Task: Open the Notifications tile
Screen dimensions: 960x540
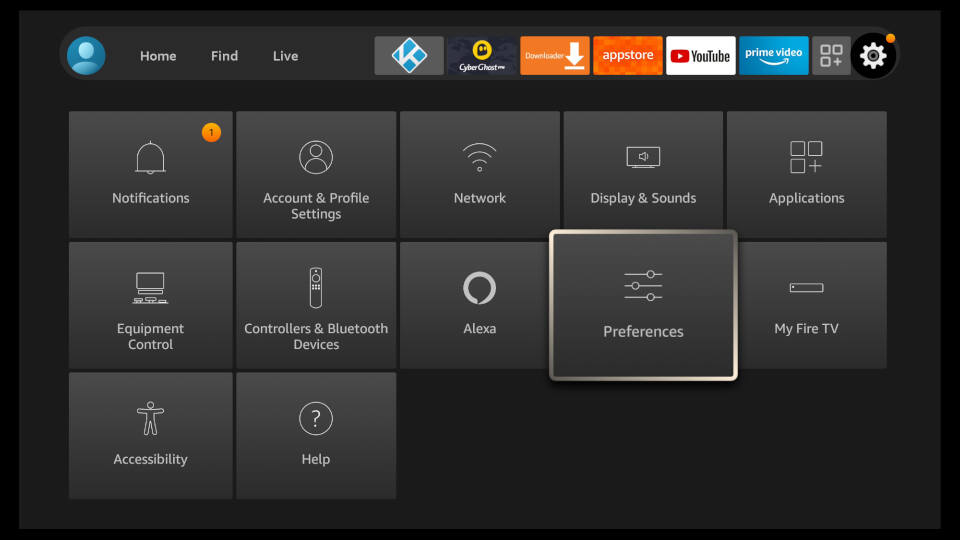Action: 151,174
